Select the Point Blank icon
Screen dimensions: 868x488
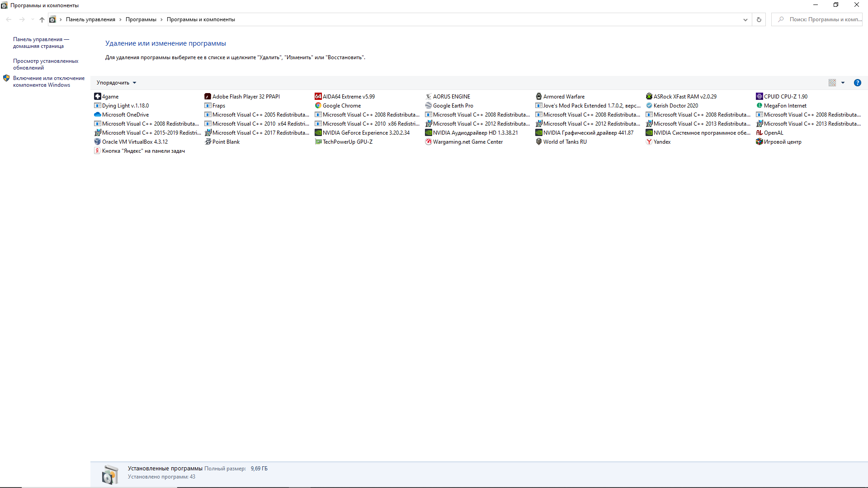(208, 141)
